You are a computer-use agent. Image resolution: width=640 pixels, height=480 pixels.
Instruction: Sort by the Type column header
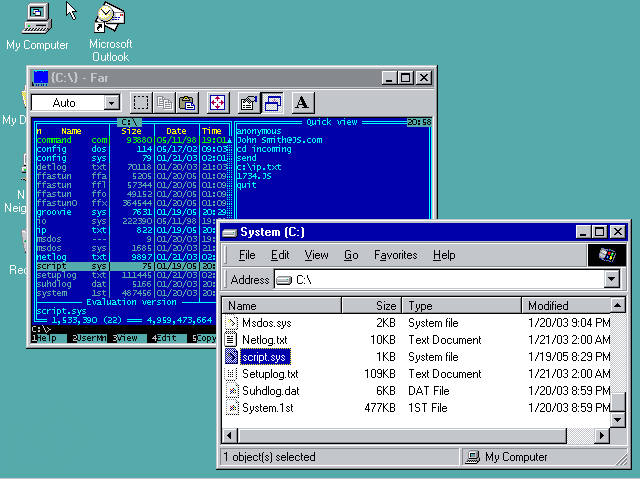pyautogui.click(x=462, y=305)
